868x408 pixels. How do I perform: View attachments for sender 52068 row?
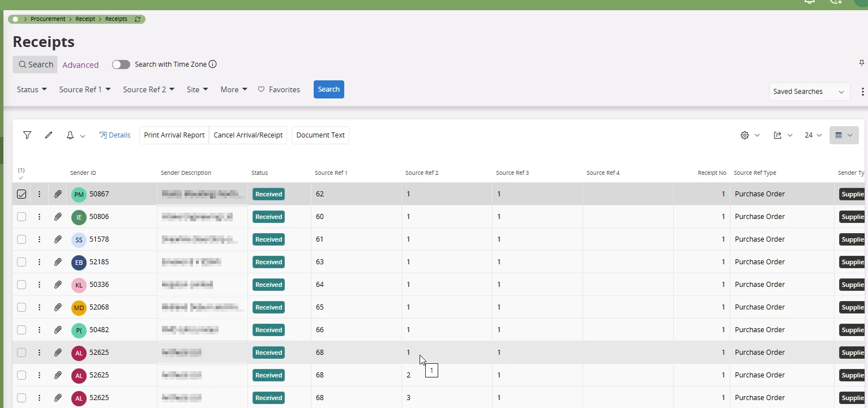click(58, 307)
